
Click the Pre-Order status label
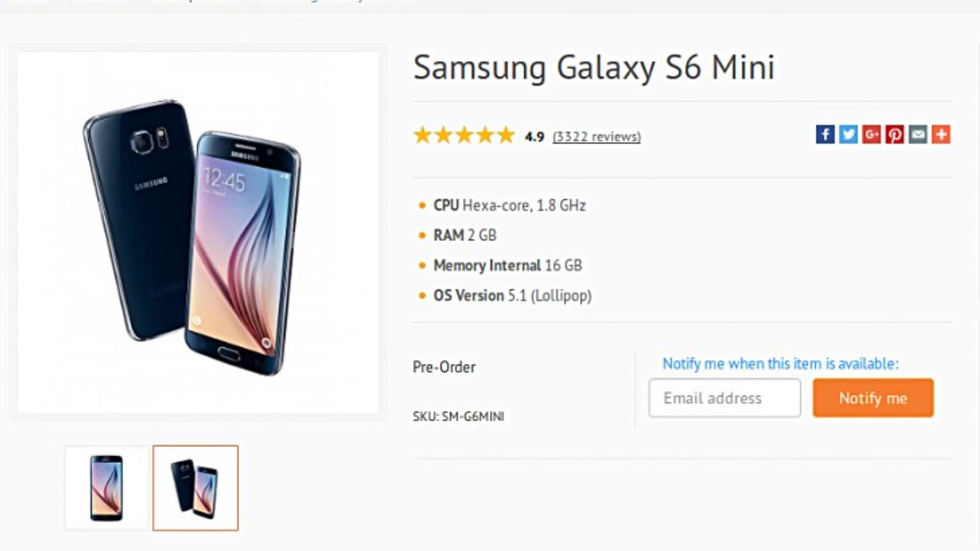pyautogui.click(x=444, y=367)
